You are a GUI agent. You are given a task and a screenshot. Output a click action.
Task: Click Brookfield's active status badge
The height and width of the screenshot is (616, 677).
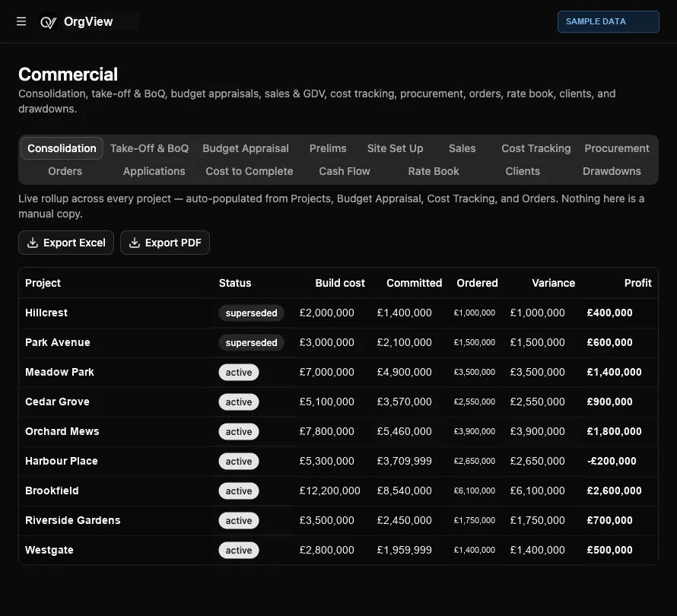click(239, 491)
